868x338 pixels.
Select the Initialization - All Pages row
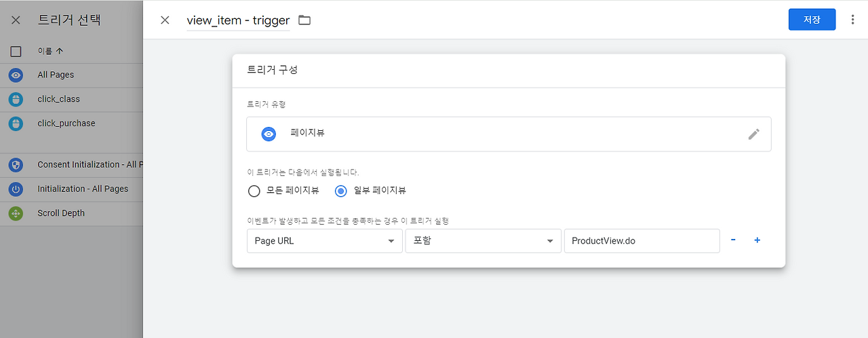tap(71, 189)
